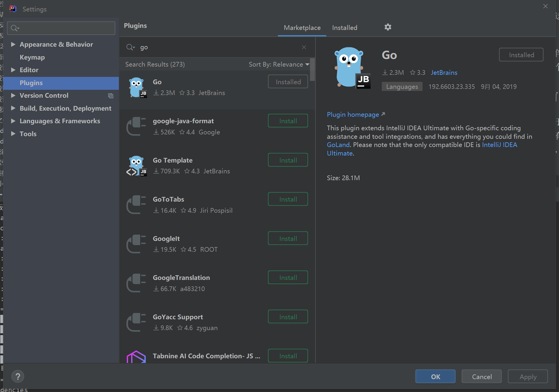Viewport: 559px width, 392px height.
Task: Open the GoLand link in description
Action: [x=338, y=145]
